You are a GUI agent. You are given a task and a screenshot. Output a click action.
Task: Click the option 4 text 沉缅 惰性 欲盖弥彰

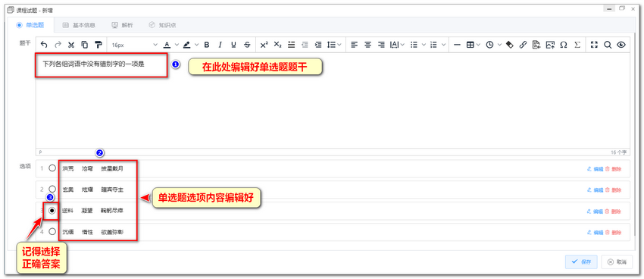(x=93, y=232)
